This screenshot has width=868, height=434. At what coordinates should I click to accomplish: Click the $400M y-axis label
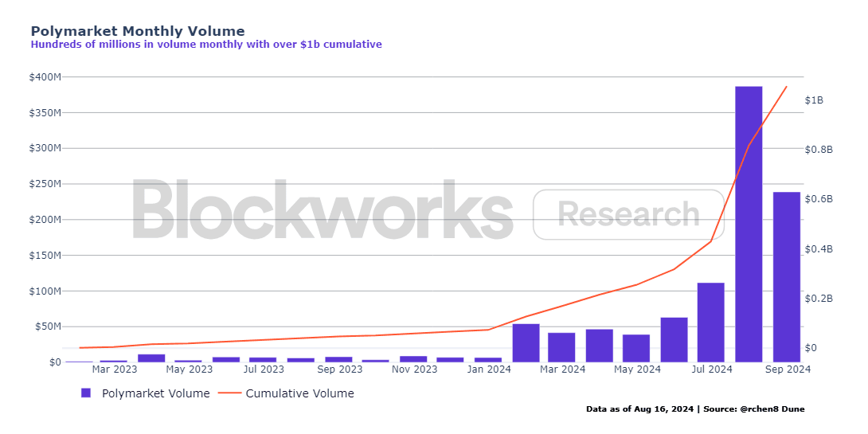(x=45, y=77)
